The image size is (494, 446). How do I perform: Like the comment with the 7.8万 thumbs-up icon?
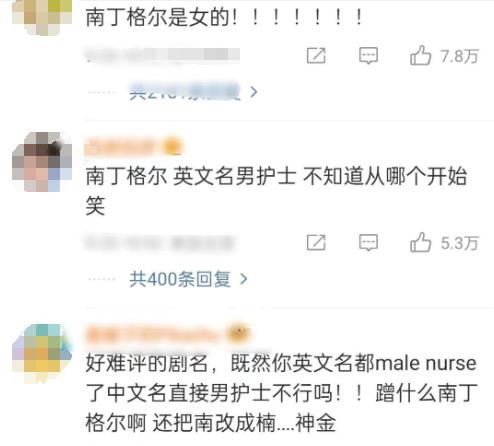pyautogui.click(x=420, y=55)
